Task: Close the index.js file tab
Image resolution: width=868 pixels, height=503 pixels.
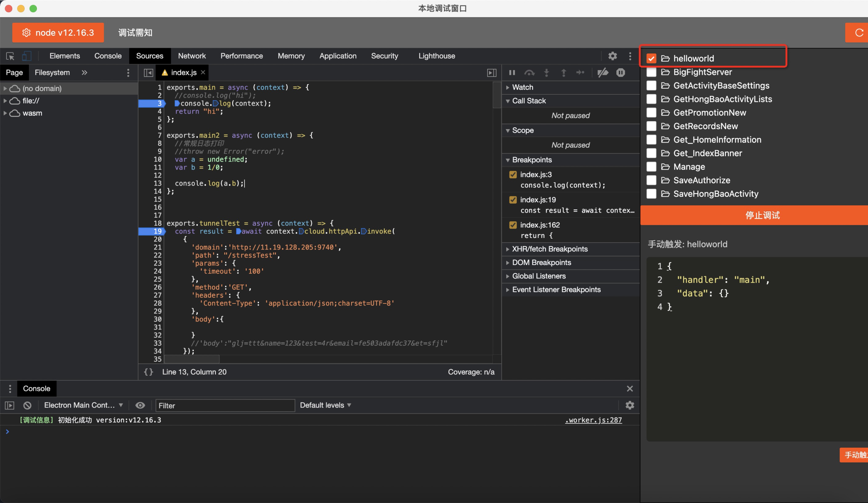Action: (x=203, y=72)
